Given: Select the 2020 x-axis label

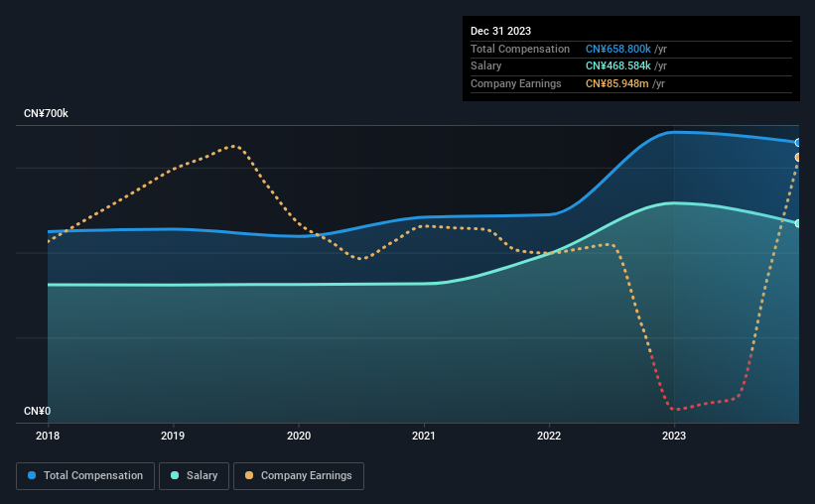Looking at the screenshot, I should [299, 436].
